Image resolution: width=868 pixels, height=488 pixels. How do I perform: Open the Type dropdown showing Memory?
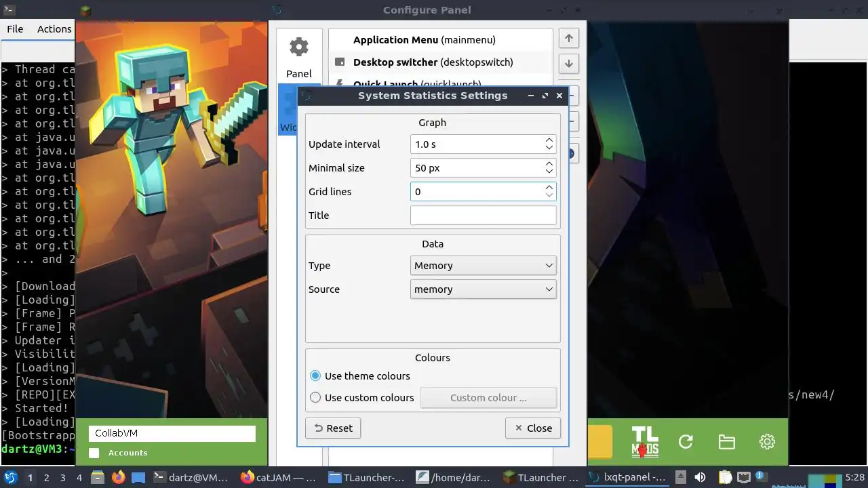pos(484,266)
